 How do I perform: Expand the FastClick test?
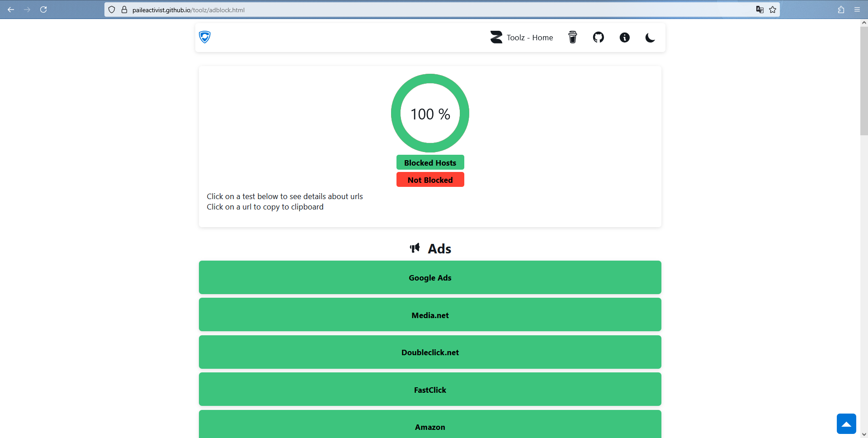pyautogui.click(x=430, y=390)
